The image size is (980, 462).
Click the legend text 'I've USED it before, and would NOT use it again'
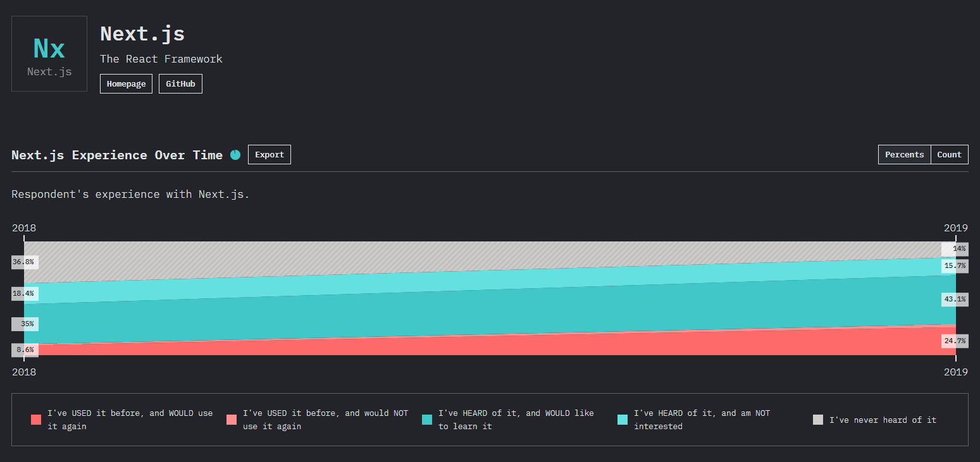pyautogui.click(x=325, y=420)
